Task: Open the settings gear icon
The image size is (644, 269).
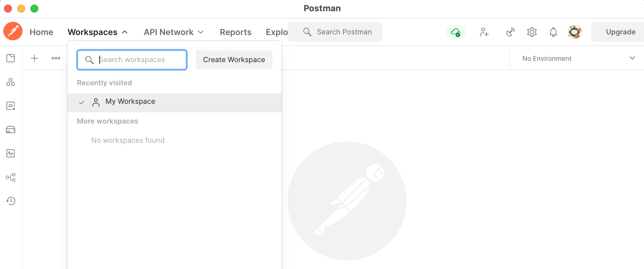Action: 532,32
